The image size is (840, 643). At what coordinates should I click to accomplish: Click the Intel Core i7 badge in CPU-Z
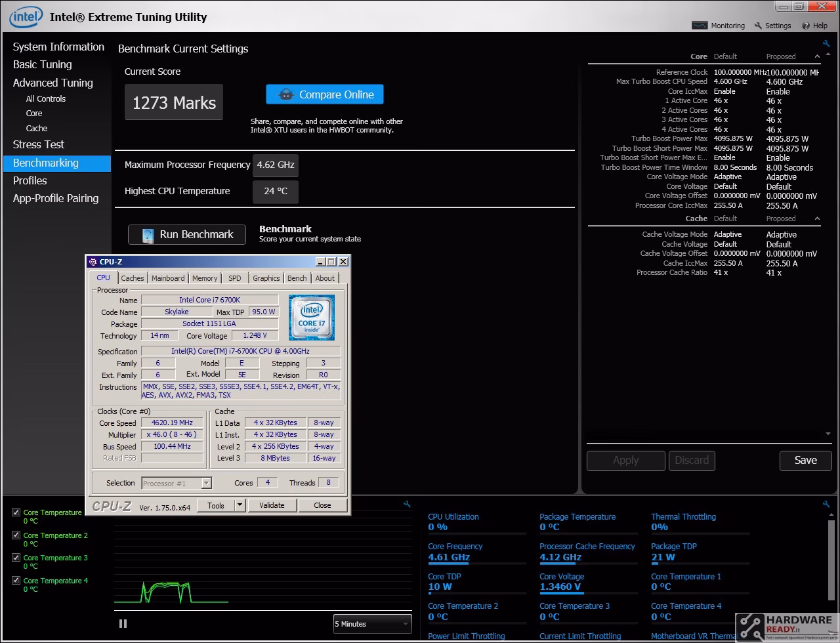(312, 317)
